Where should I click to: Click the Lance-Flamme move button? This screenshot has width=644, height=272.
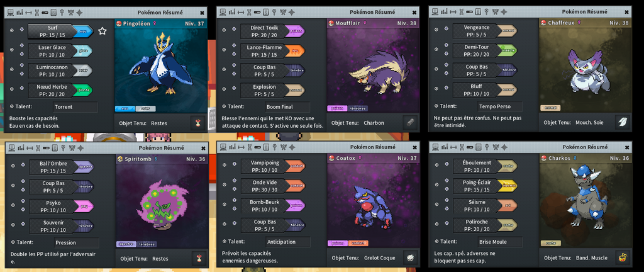point(265,50)
